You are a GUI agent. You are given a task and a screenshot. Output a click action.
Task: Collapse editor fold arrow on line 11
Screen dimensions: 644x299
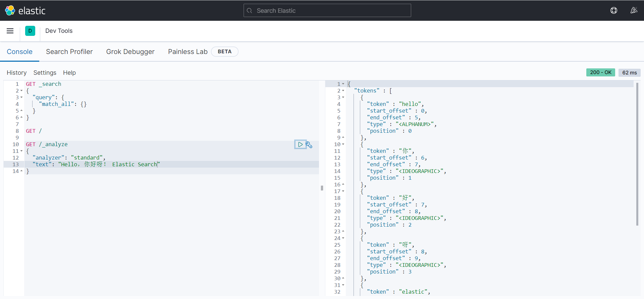click(x=21, y=151)
